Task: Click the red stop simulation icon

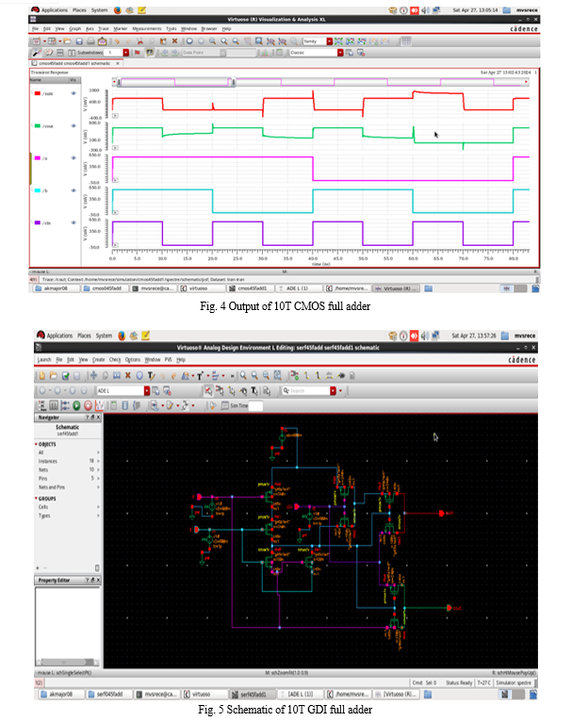Action: (88, 405)
